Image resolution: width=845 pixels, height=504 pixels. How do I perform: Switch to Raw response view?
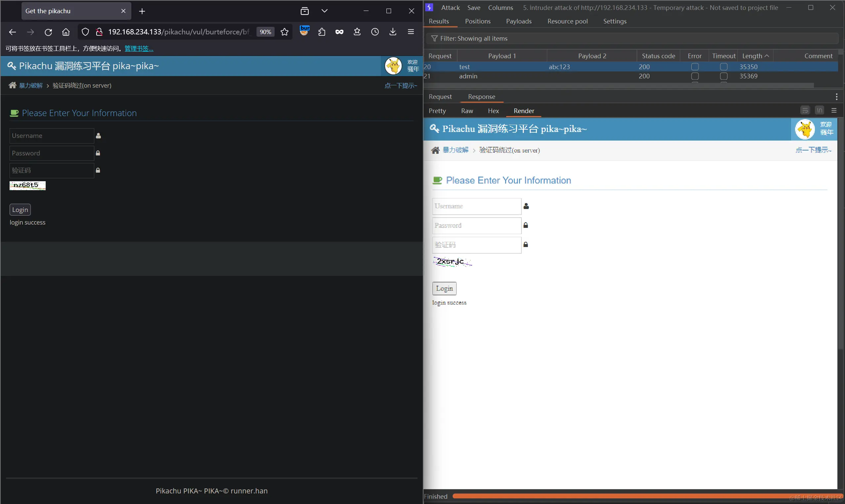click(467, 111)
